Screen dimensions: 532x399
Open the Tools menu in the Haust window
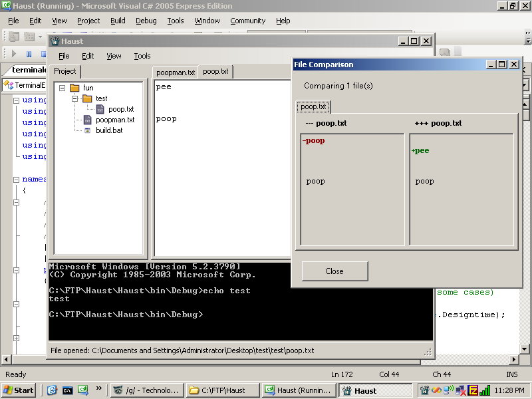tap(142, 56)
